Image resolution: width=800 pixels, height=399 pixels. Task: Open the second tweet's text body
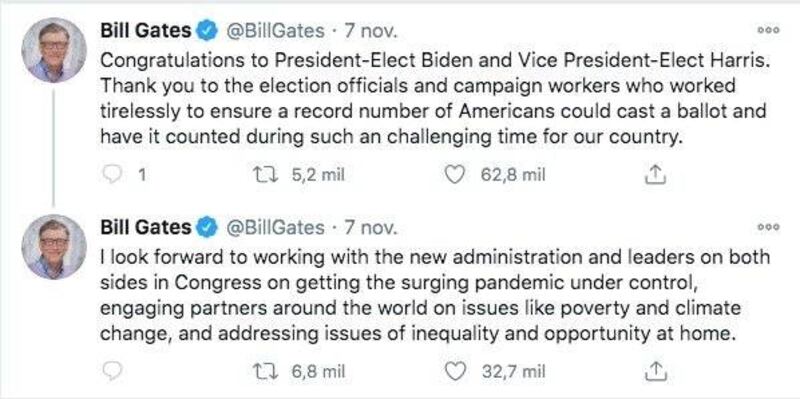[435, 296]
